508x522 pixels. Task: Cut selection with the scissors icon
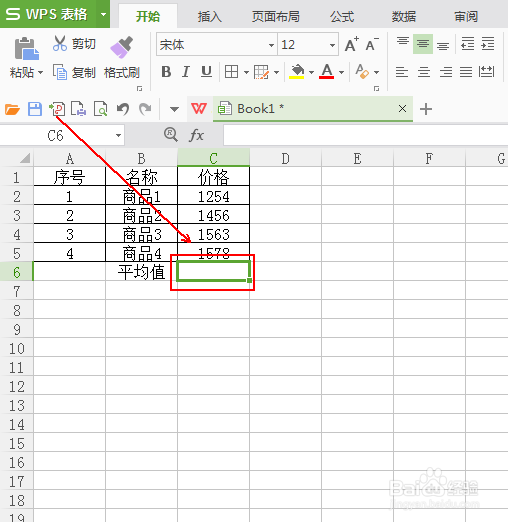60,43
